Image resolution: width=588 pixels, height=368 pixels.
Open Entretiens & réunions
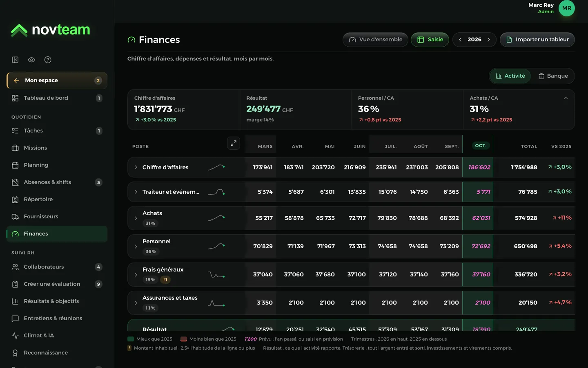pos(57,319)
